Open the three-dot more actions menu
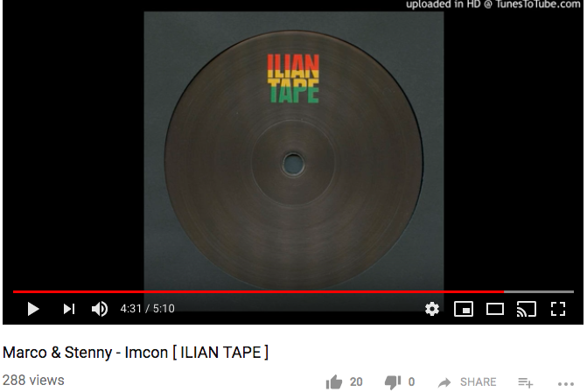This screenshot has height=392, width=587. pos(566,384)
